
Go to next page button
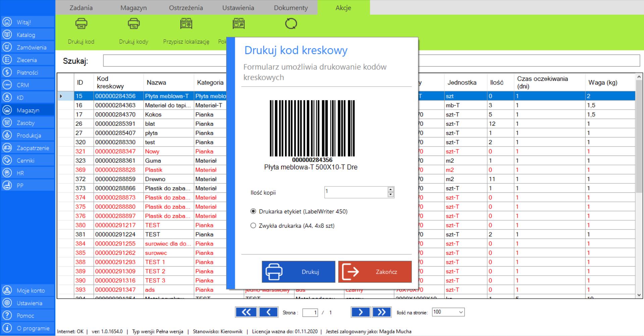pyautogui.click(x=360, y=312)
